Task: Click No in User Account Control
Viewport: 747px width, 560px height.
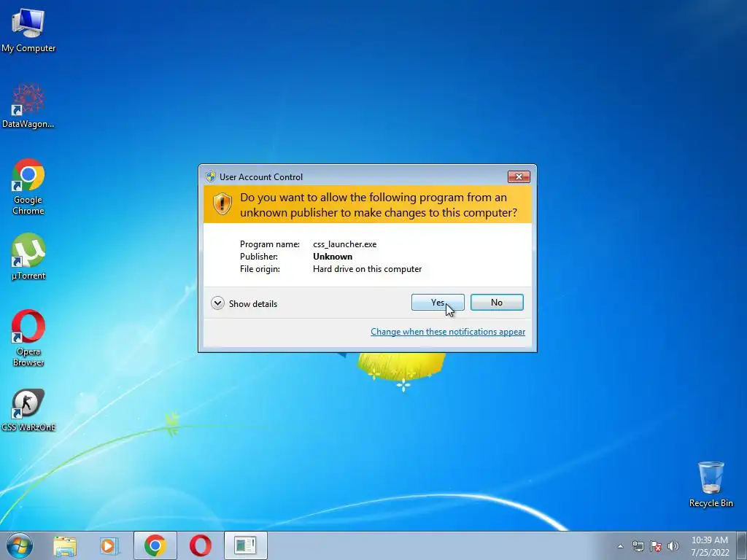Action: (x=497, y=303)
